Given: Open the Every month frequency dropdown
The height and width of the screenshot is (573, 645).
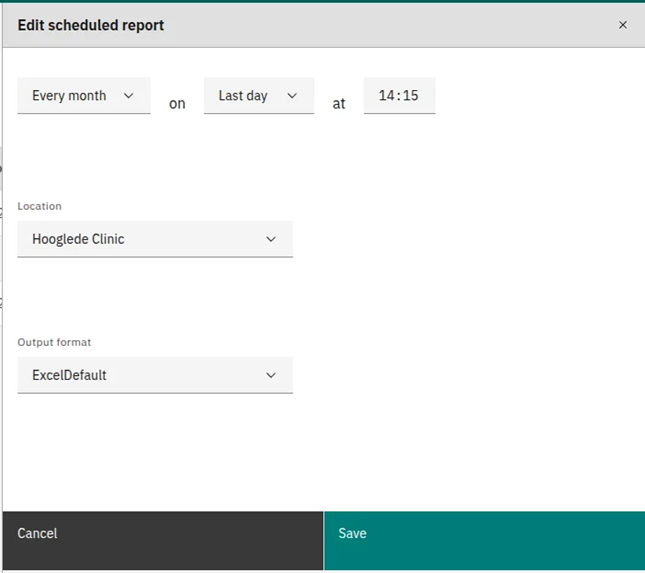Looking at the screenshot, I should point(84,95).
